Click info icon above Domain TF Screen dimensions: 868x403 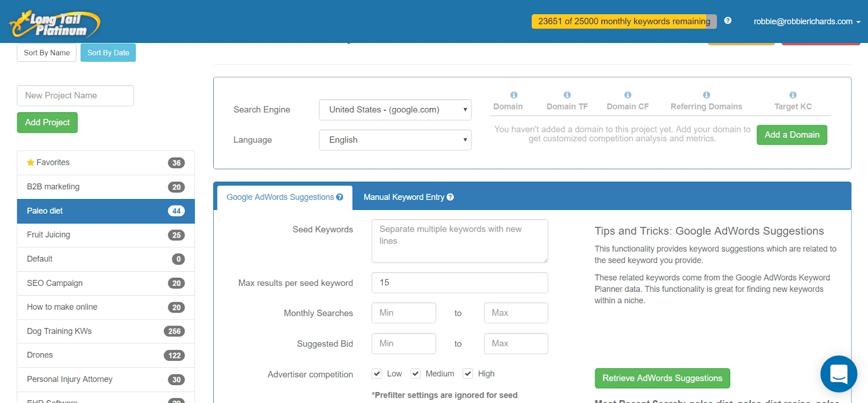point(567,95)
